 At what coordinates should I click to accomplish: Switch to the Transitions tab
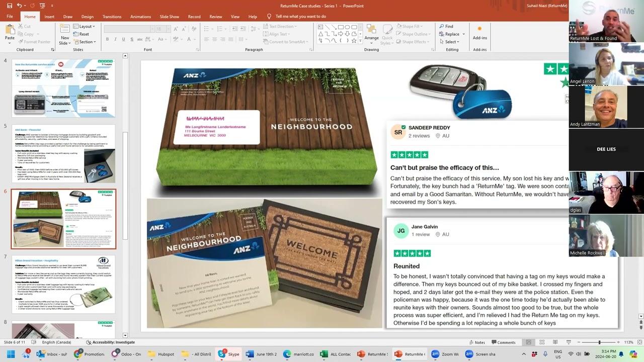[112, 17]
